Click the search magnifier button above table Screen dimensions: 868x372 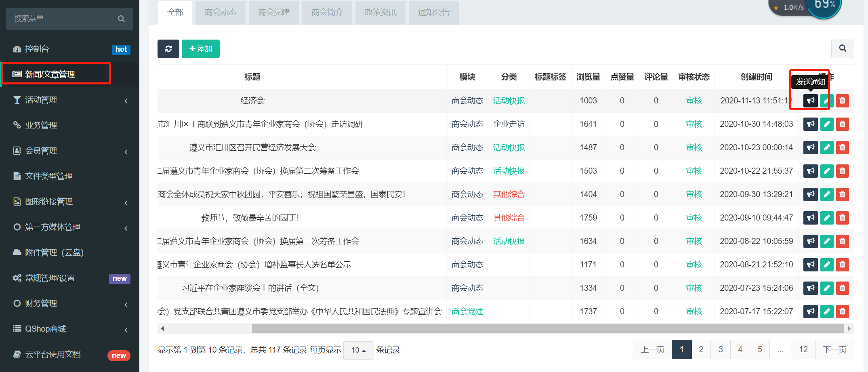(842, 48)
